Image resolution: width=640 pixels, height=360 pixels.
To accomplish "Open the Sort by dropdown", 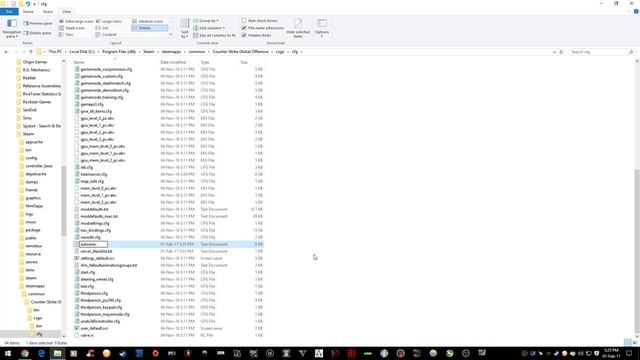I will point(185,29).
